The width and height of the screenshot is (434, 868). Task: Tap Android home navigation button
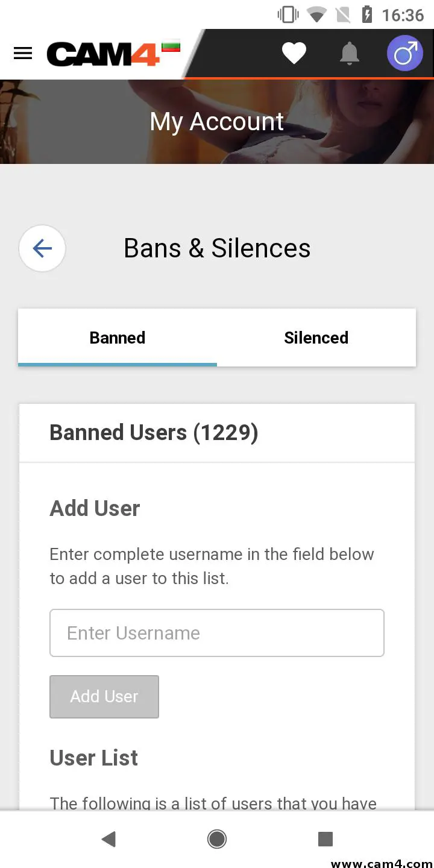217,838
